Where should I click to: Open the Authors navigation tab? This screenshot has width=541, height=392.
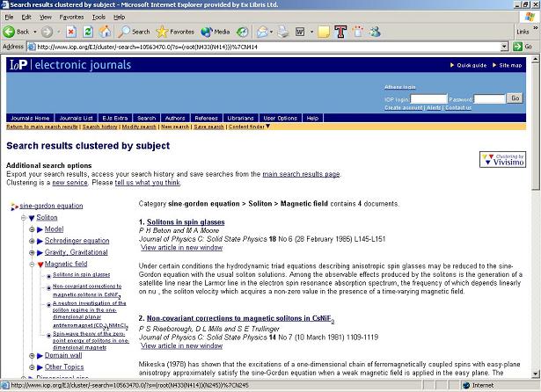[x=175, y=118]
